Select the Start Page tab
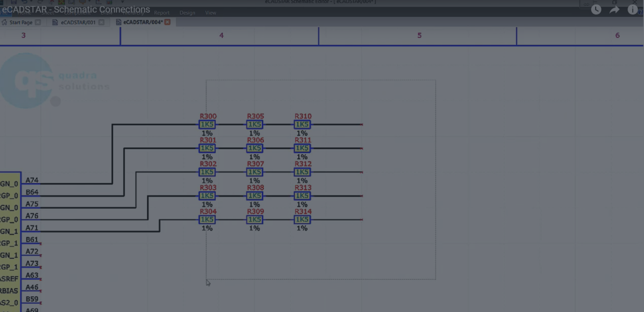Viewport: 644px width, 312px height. point(21,22)
